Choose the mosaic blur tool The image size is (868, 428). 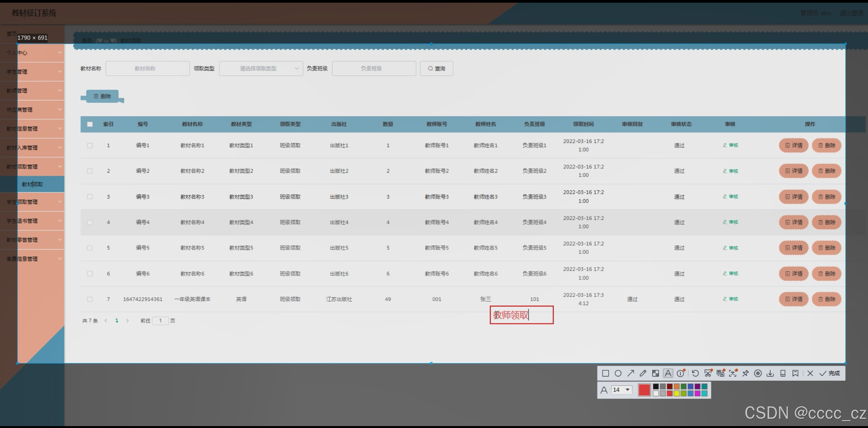(656, 373)
